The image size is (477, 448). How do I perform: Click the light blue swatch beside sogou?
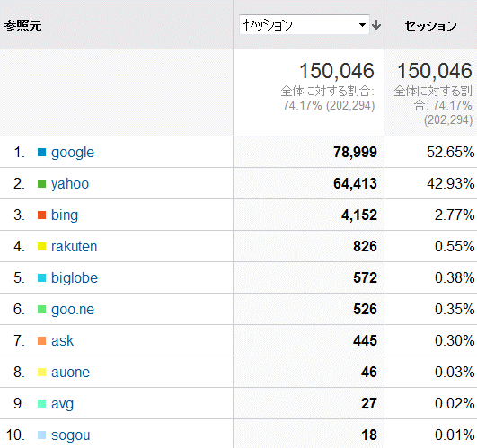pyautogui.click(x=41, y=435)
